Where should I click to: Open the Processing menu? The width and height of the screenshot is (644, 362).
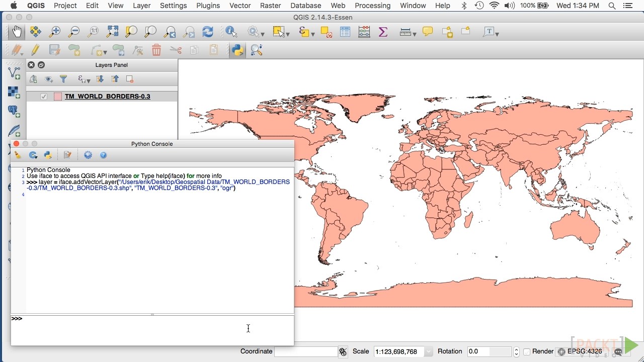tap(372, 6)
